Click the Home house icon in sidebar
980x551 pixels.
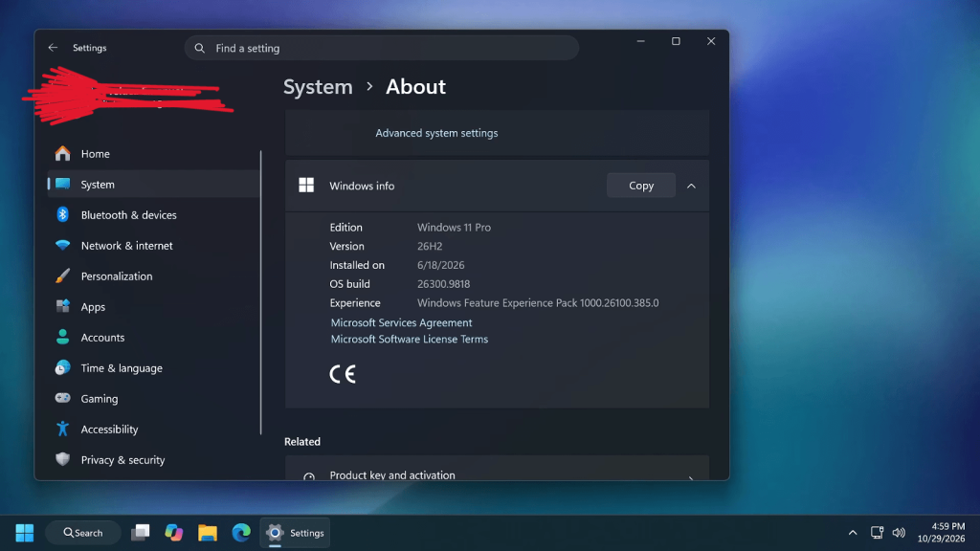tap(62, 153)
